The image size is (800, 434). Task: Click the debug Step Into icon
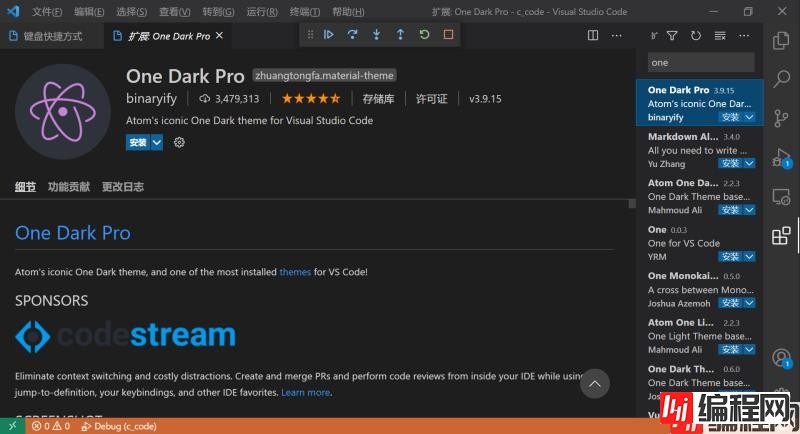click(x=376, y=34)
